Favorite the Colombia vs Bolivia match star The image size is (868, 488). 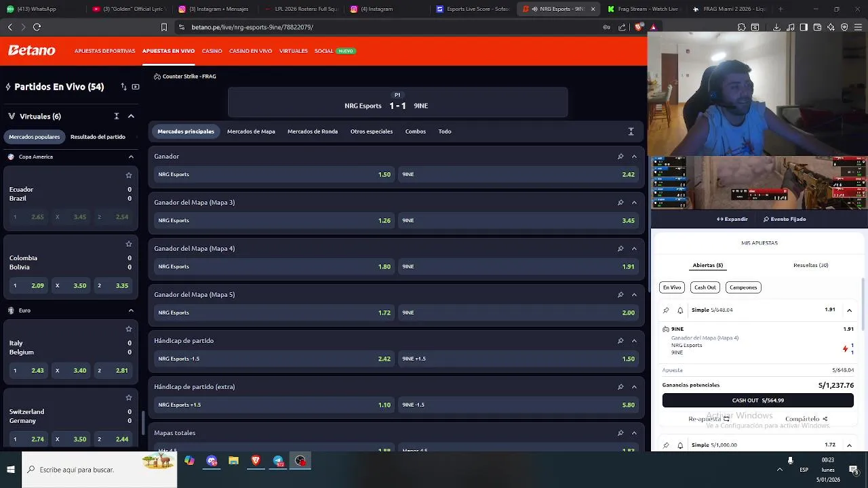click(x=129, y=244)
